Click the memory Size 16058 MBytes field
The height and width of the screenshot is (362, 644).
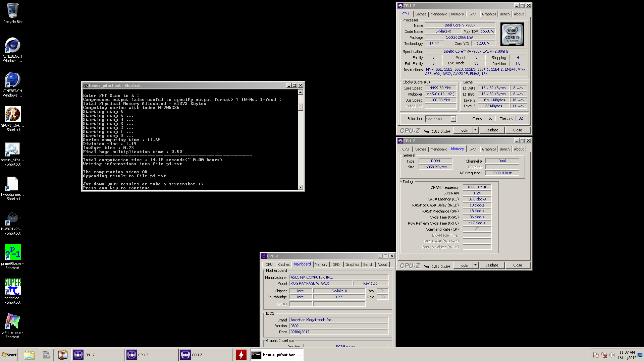coord(435,167)
